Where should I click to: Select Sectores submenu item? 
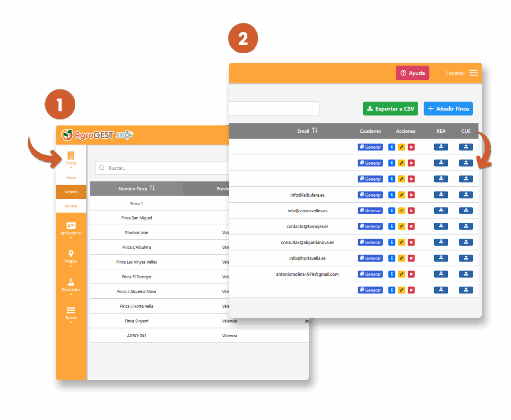coord(71,192)
